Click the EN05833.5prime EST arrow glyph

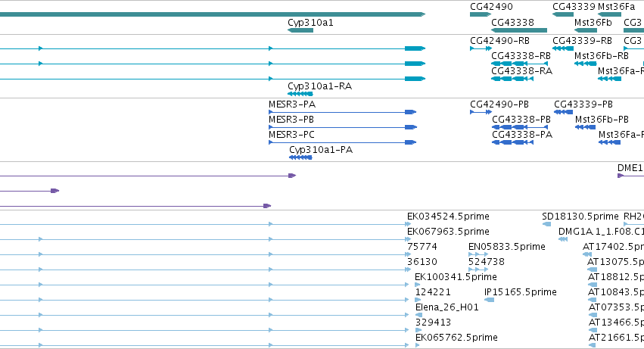coord(478,254)
